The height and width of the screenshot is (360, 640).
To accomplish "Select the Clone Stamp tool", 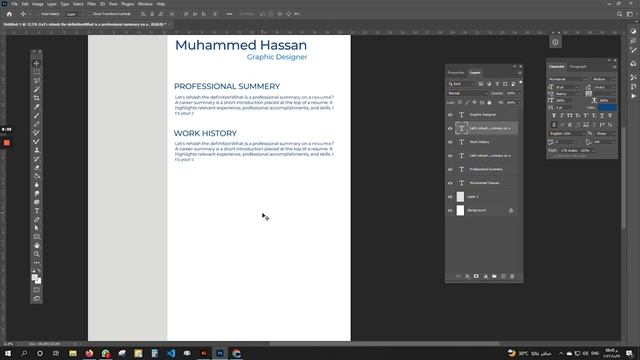I will pos(37,150).
